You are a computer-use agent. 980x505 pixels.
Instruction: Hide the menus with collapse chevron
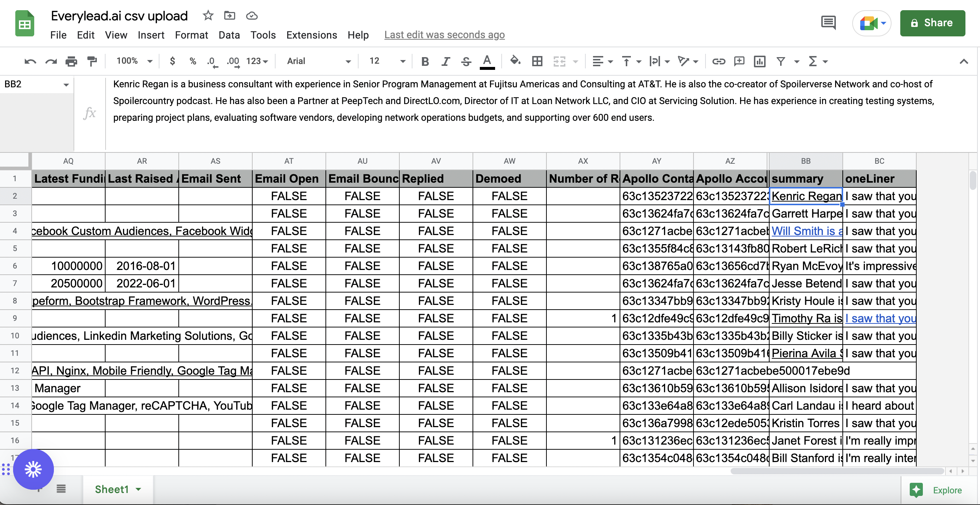pyautogui.click(x=963, y=61)
